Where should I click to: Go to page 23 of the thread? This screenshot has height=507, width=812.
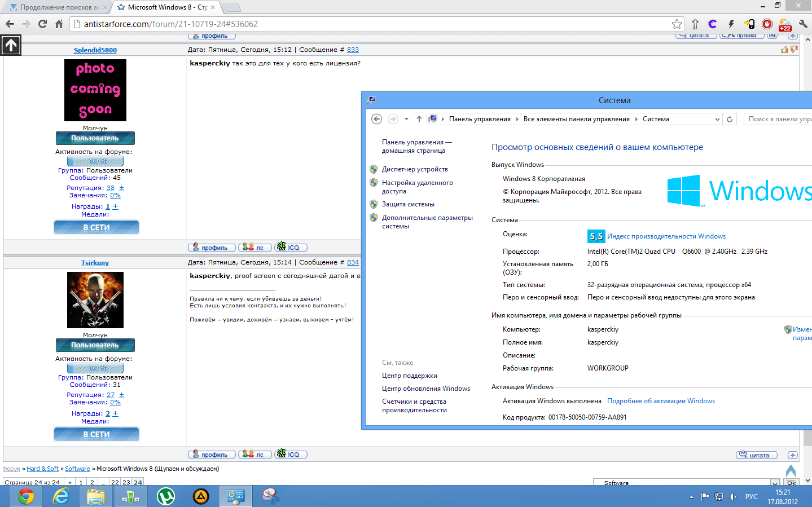[126, 482]
